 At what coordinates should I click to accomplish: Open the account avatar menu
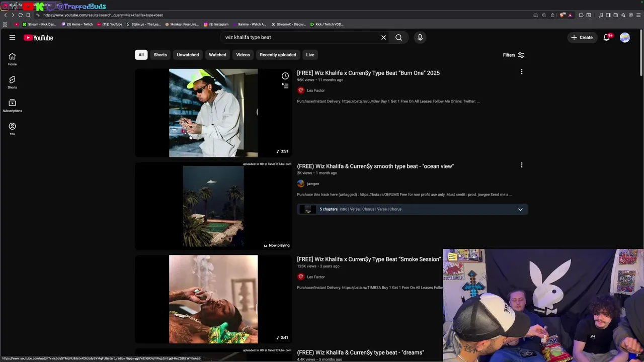[625, 37]
